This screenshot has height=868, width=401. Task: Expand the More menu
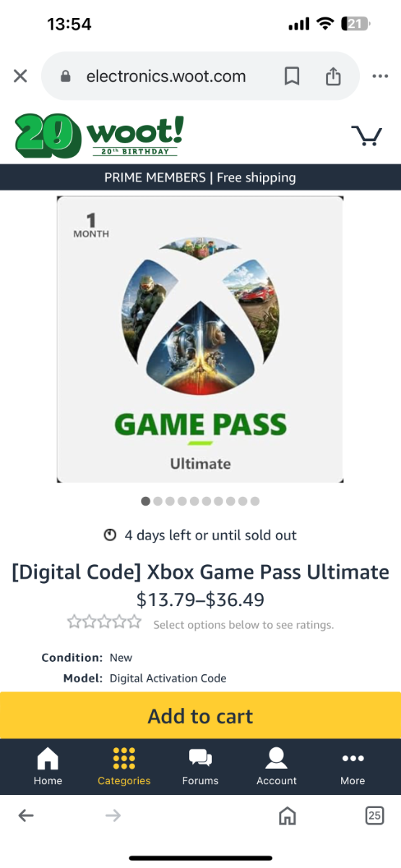(353, 767)
